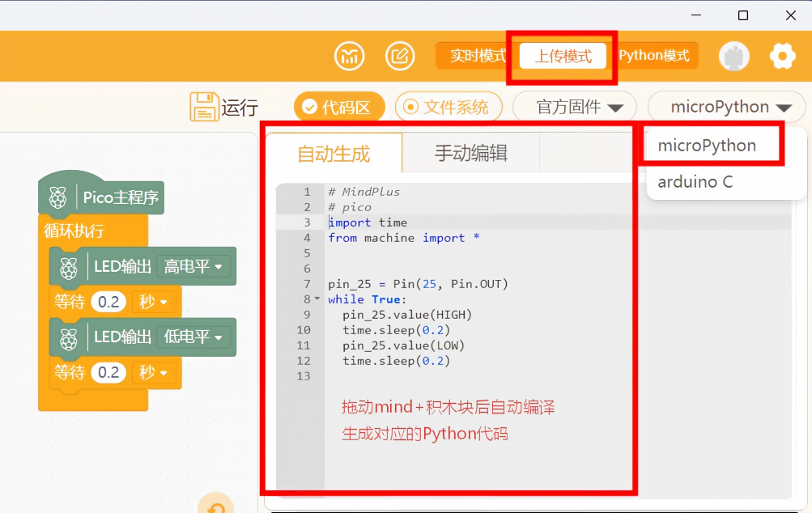Click the undo arrow button on canvas
Screen dimensions: 812x513
tap(216, 506)
